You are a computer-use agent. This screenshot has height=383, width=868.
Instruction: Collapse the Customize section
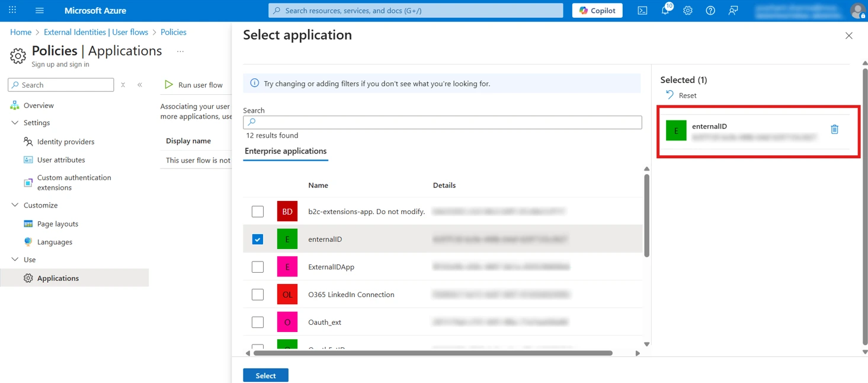pos(14,205)
